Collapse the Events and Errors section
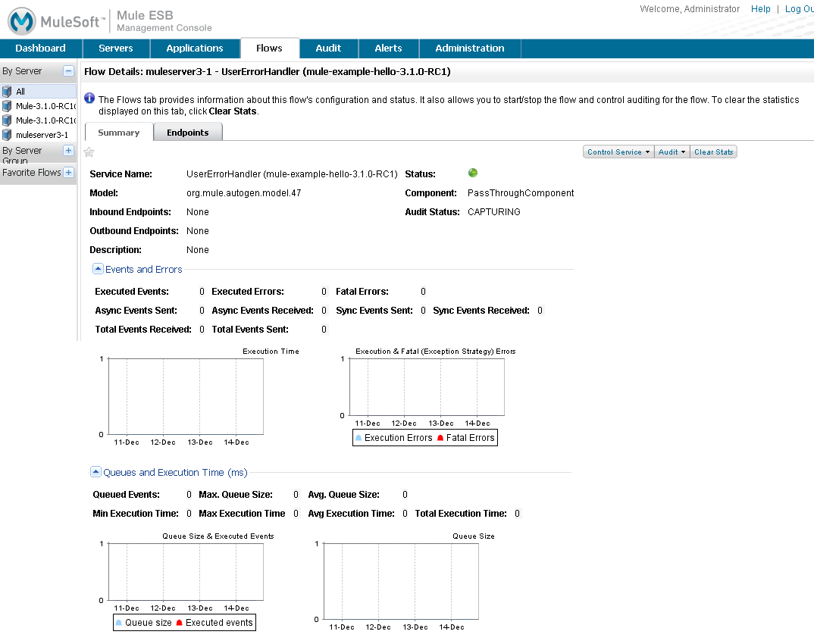814x644 pixels. [98, 269]
